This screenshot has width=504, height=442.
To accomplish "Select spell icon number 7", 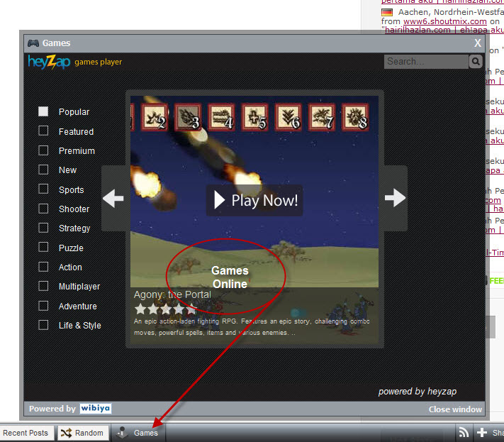I will tap(322, 117).
